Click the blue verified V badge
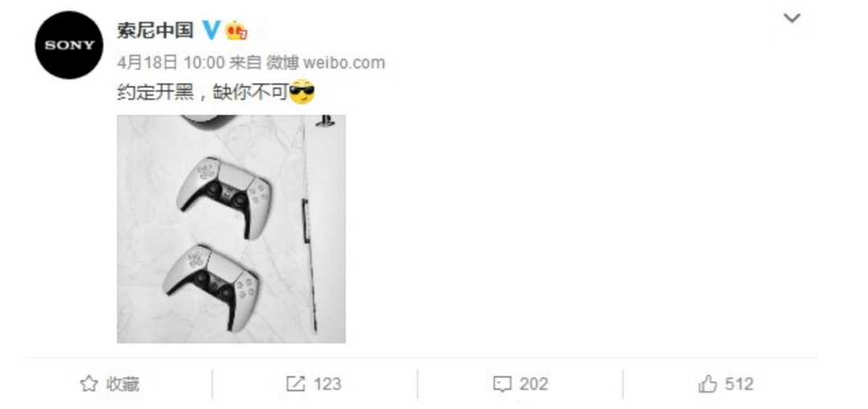Image resolution: width=868 pixels, height=409 pixels. coord(211,31)
